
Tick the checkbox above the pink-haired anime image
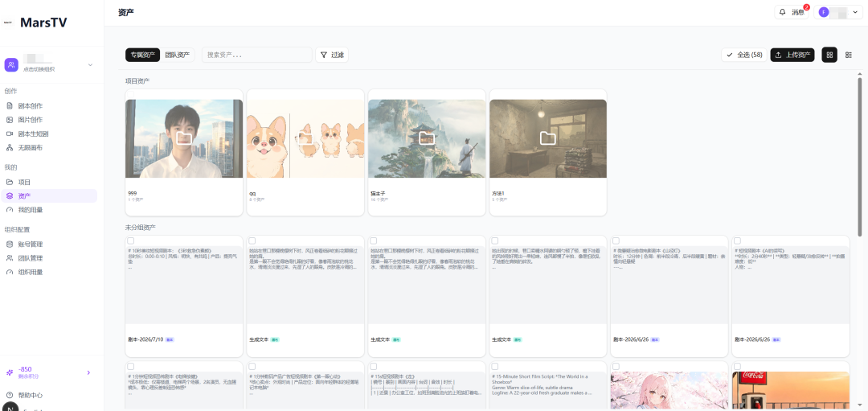[x=616, y=366]
